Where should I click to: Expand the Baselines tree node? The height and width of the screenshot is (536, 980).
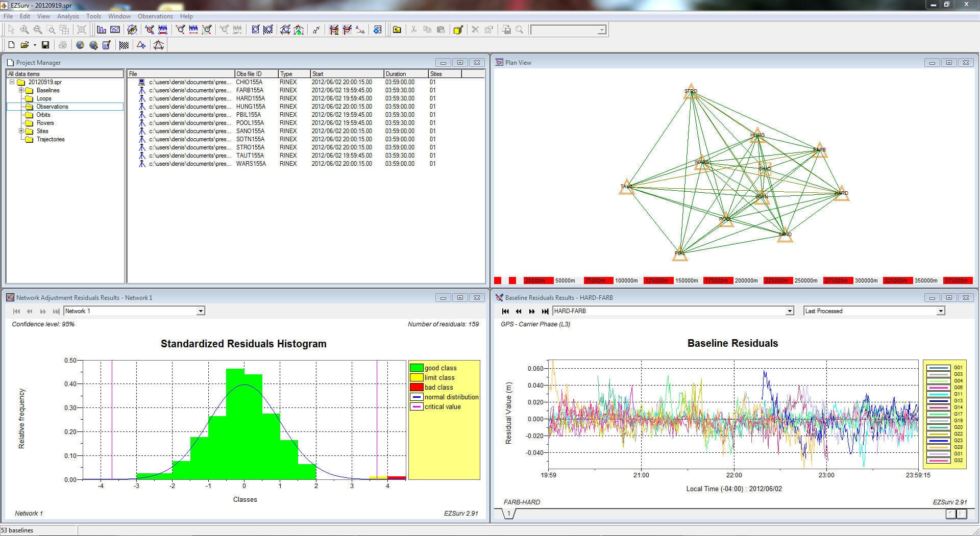click(20, 90)
